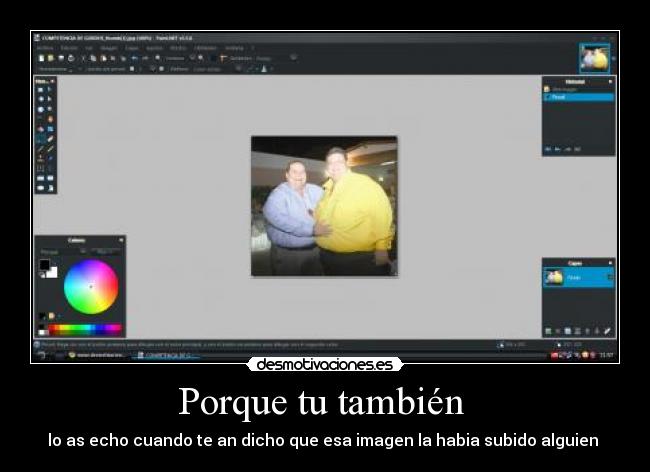Toggle visibility checkbox of the Fondo layer
Screen dimensions: 650x472
pos(610,277)
